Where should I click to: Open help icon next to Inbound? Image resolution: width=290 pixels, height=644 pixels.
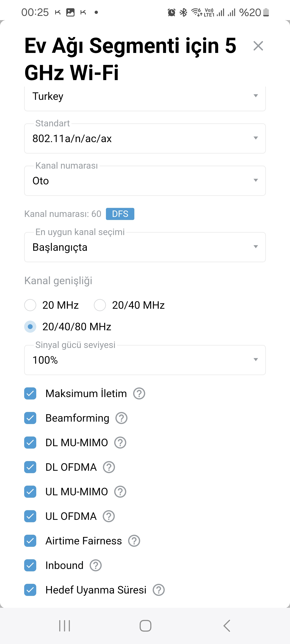[96, 565]
